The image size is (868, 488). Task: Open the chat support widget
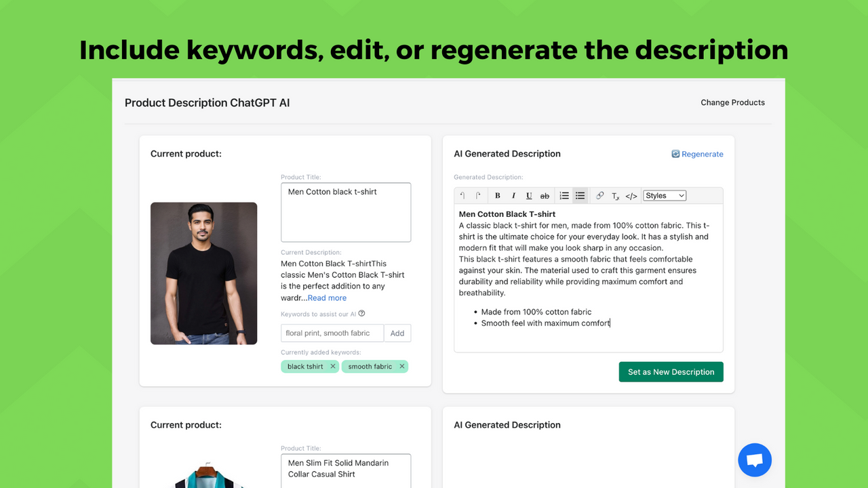[x=755, y=460]
